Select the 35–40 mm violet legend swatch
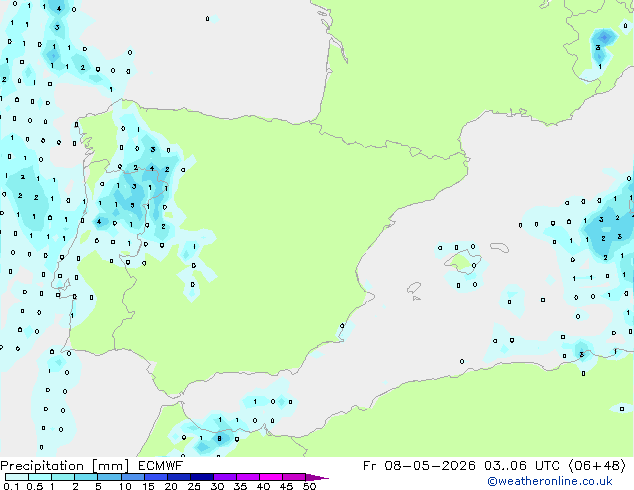 (248, 477)
